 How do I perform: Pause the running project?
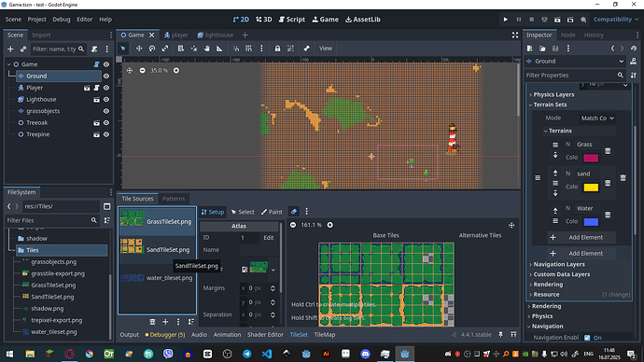519,20
